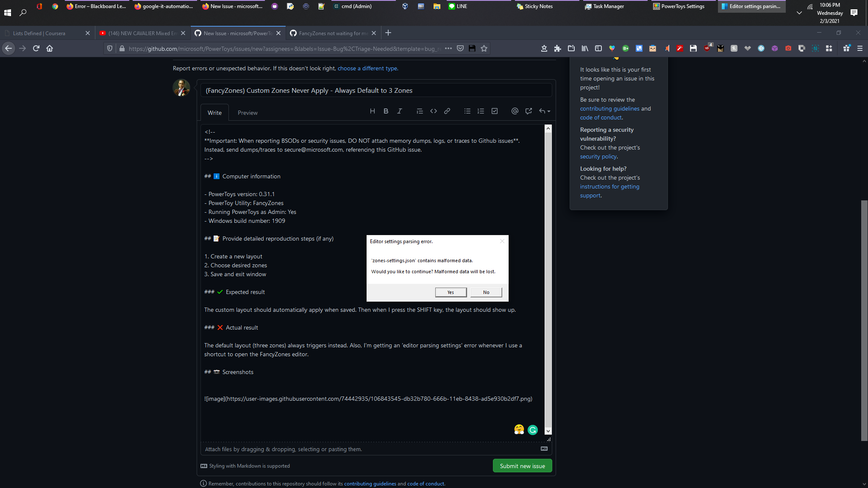The image size is (868, 488).
Task: Open the choose a different type link
Action: [x=367, y=68]
